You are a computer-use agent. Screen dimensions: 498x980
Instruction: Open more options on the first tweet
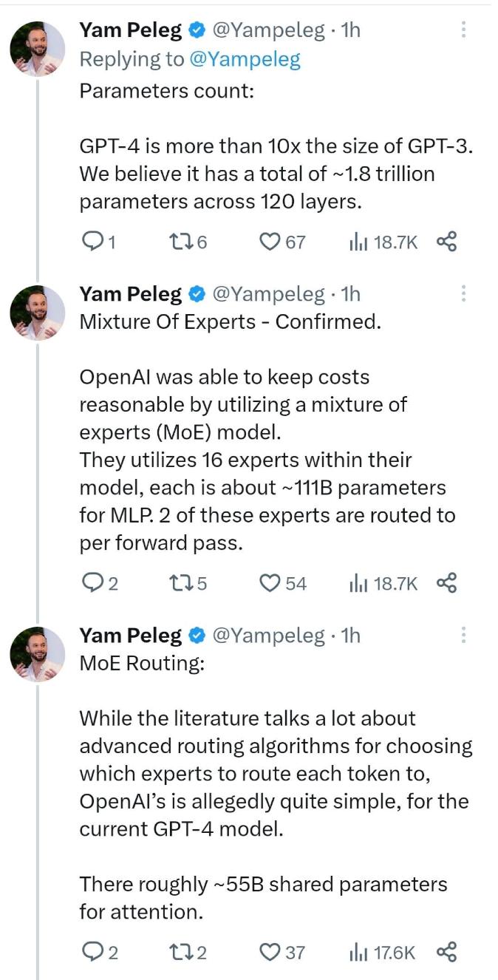point(463,29)
